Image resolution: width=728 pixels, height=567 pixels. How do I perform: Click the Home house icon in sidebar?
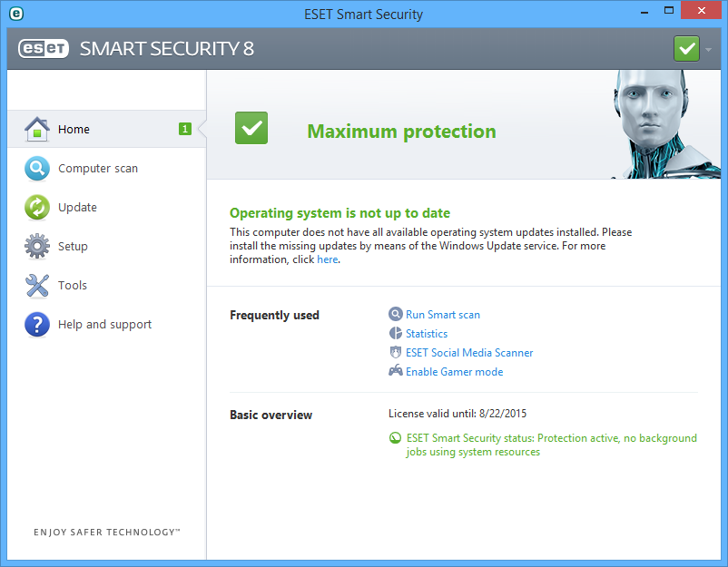pyautogui.click(x=36, y=130)
